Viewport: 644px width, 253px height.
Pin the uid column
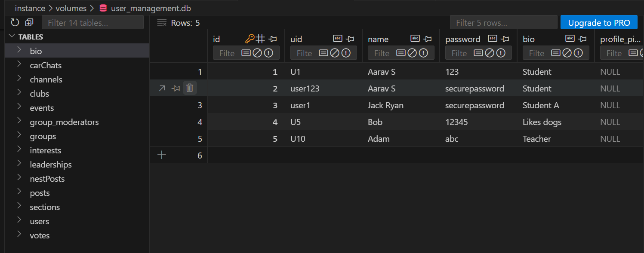click(350, 39)
